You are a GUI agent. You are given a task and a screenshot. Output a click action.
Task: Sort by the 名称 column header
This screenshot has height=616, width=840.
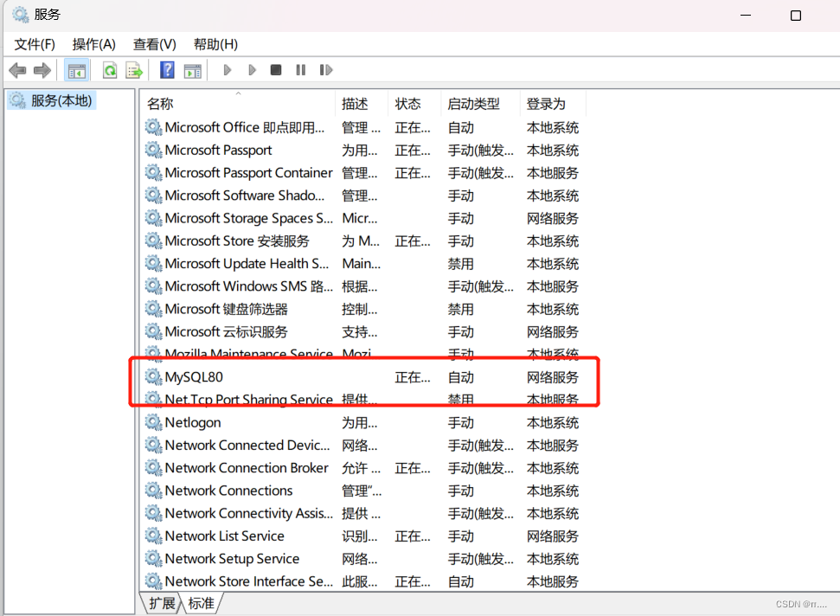coord(160,104)
